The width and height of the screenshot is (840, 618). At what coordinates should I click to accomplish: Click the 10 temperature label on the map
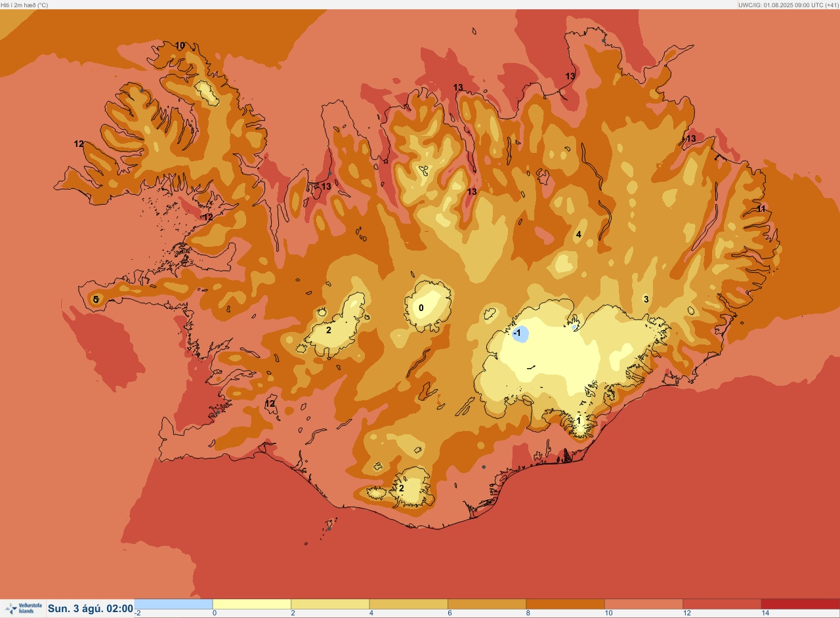(180, 46)
